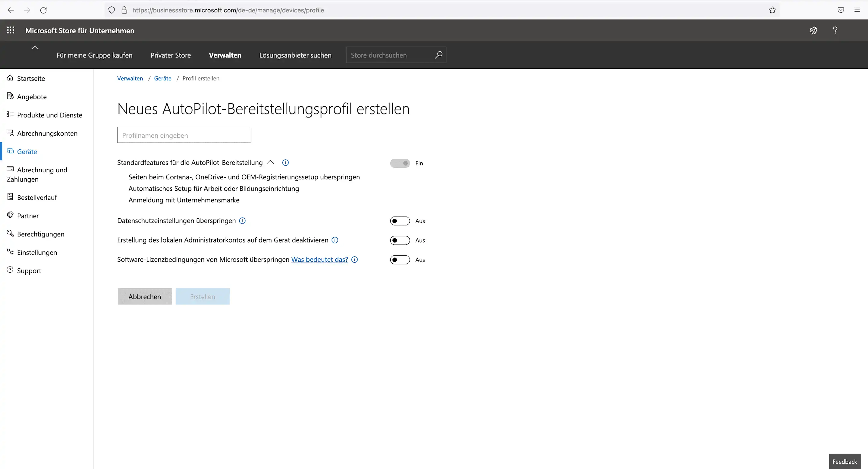The image size is (868, 469).
Task: Click the Abrechnung und Zahlungen card icon
Action: pos(10,169)
